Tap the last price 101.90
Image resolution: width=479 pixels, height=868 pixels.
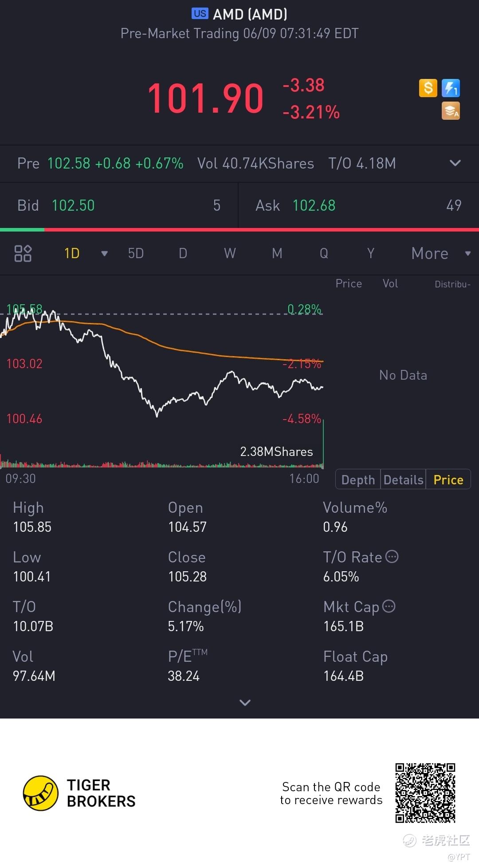(205, 98)
